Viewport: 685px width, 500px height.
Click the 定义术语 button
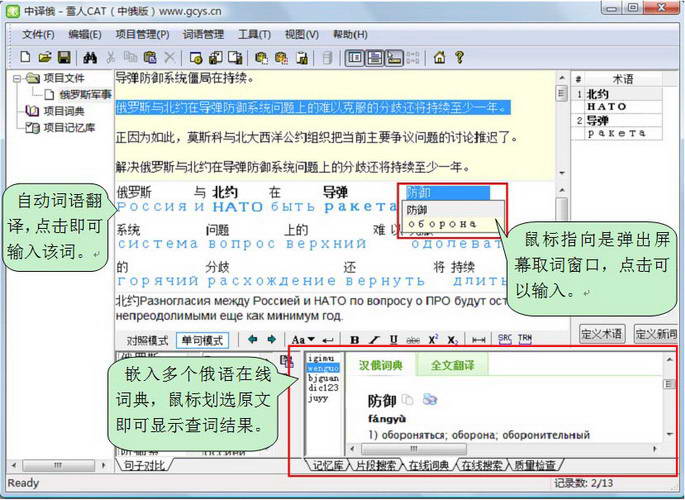pyautogui.click(x=602, y=333)
